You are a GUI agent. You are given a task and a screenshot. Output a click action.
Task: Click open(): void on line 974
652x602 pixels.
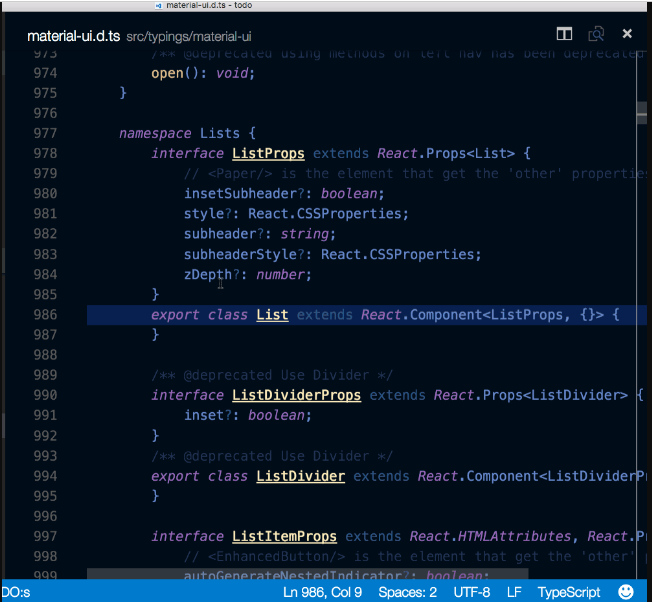[203, 73]
